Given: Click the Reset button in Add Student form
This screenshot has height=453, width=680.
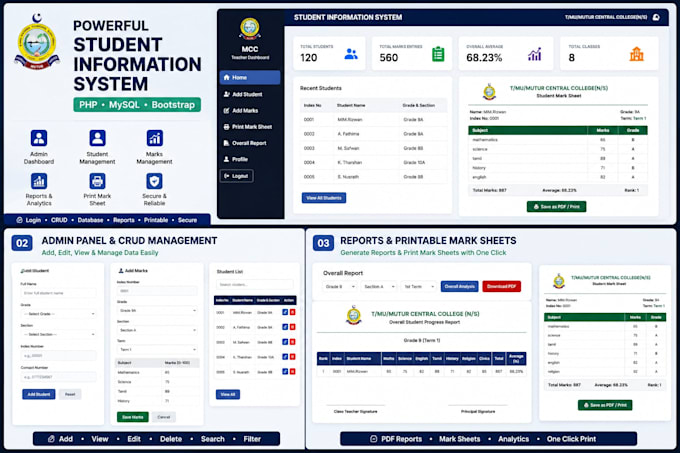Looking at the screenshot, I should click(70, 394).
